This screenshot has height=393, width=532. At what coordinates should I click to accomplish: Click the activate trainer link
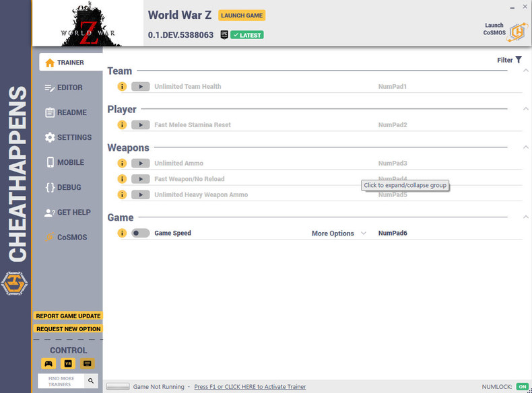[250, 386]
